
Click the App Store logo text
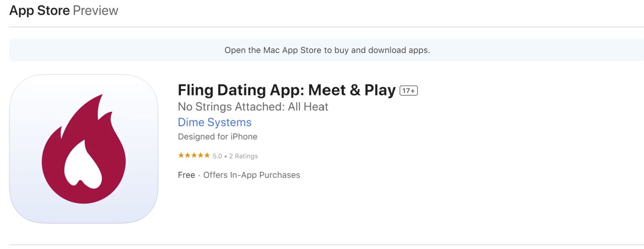39,10
